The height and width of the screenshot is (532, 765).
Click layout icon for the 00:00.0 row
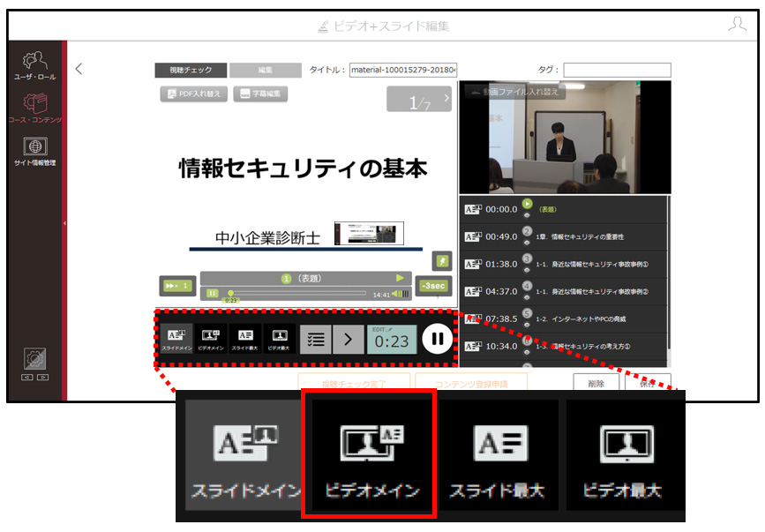473,209
